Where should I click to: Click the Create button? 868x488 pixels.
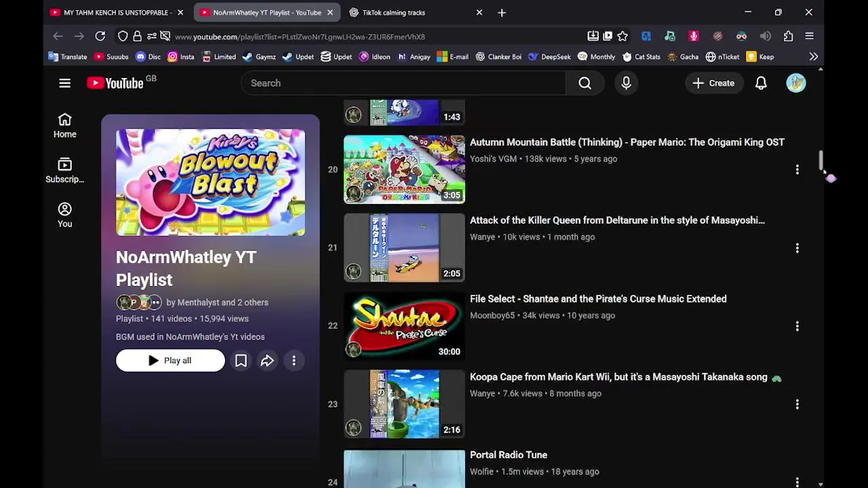(713, 83)
